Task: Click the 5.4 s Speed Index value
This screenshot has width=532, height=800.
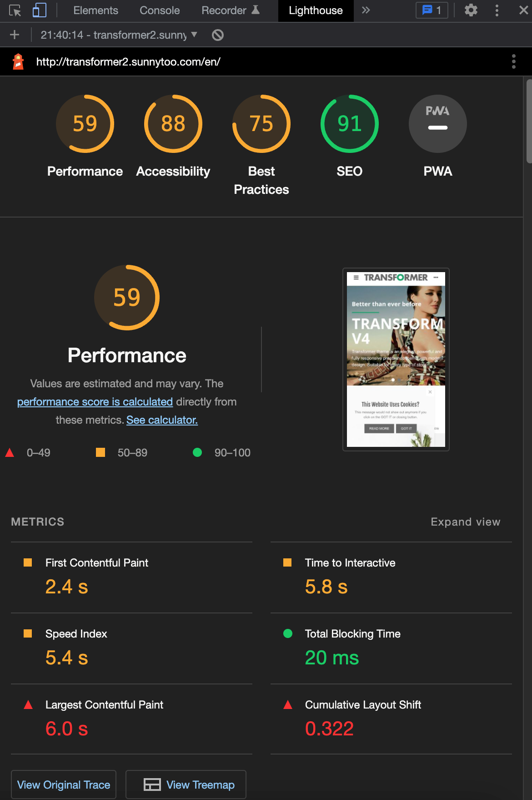Action: (66, 658)
